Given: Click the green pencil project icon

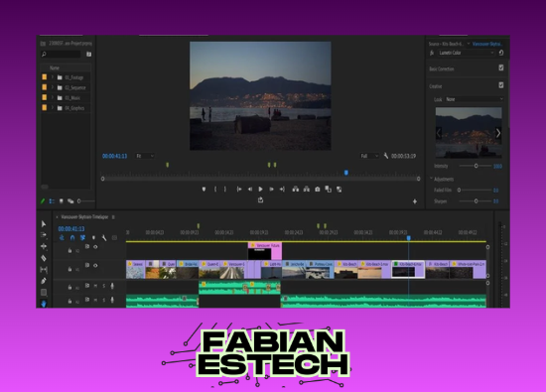Looking at the screenshot, I should click(43, 200).
